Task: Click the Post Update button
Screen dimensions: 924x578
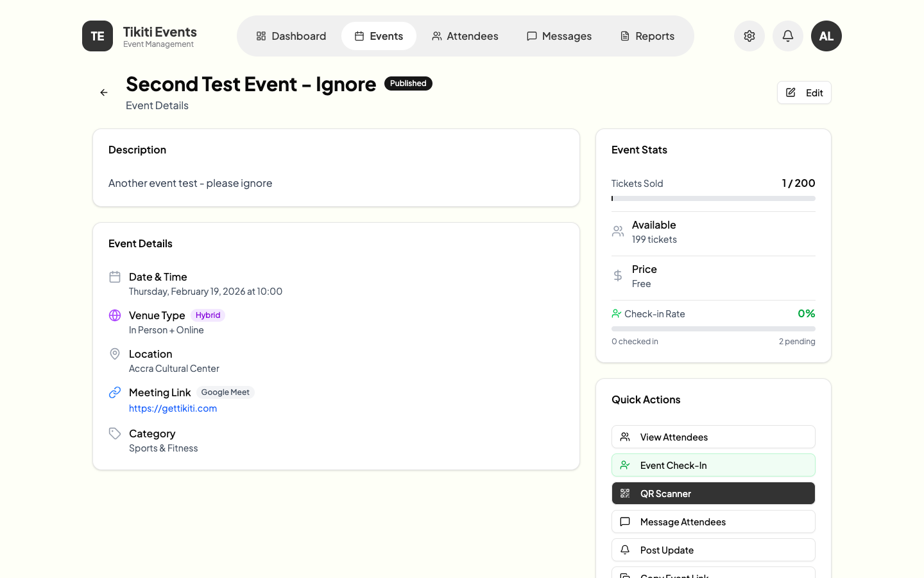Action: [x=714, y=550]
